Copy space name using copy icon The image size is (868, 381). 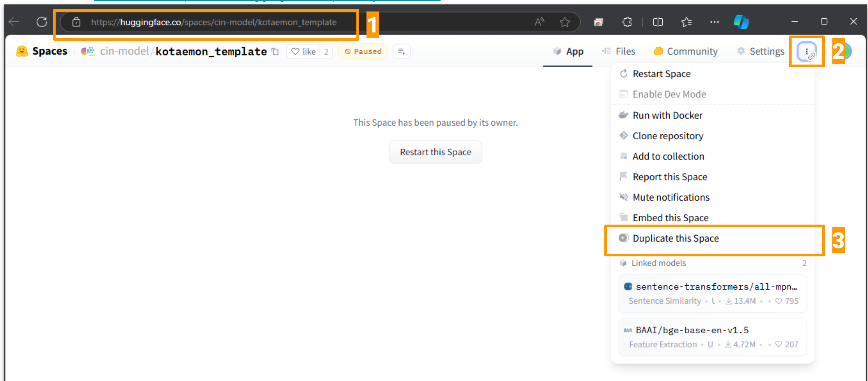point(275,51)
